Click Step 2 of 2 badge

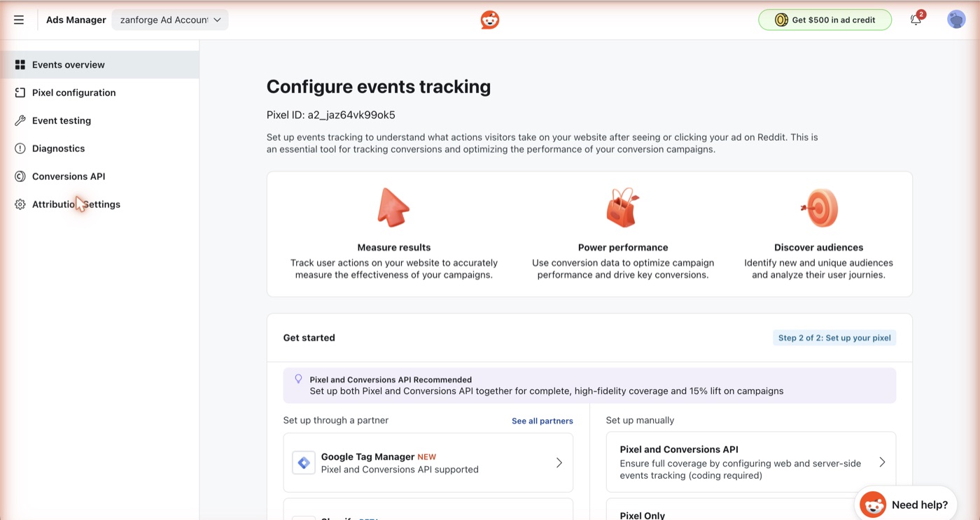pos(834,337)
